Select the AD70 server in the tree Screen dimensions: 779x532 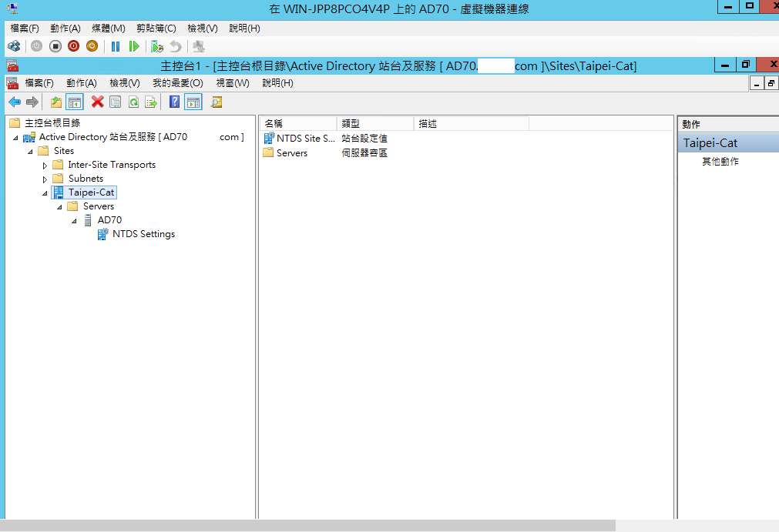pos(109,220)
